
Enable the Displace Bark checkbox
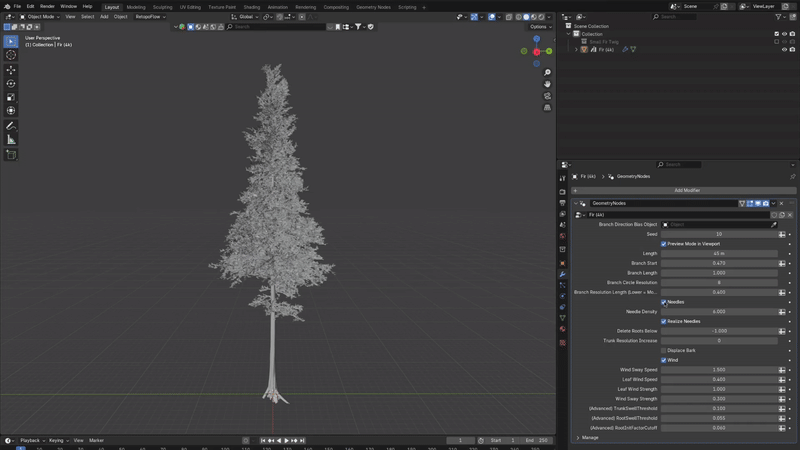pyautogui.click(x=664, y=351)
